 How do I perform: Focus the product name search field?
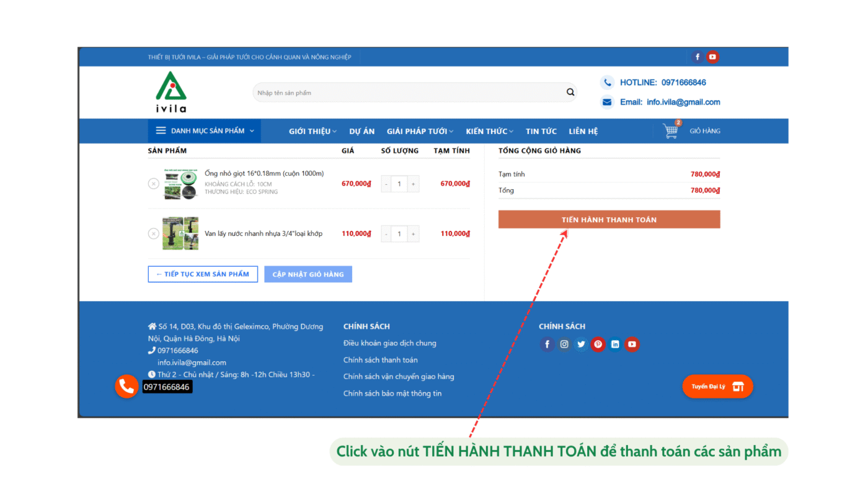[409, 92]
